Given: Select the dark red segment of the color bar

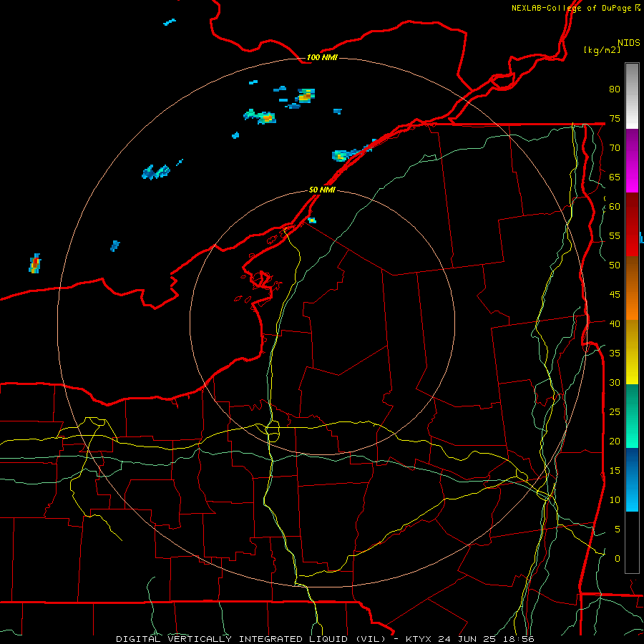Looking at the screenshot, I should (x=632, y=210).
